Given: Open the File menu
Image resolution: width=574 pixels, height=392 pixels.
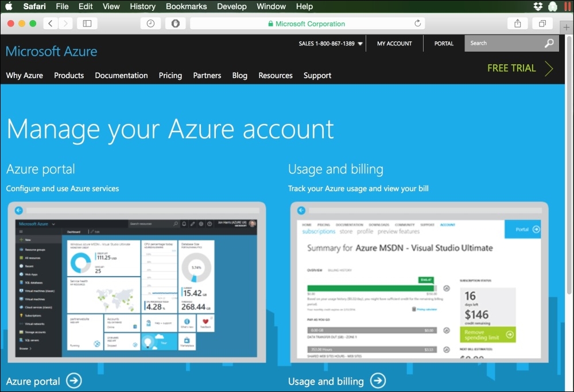Looking at the screenshot, I should coord(62,6).
